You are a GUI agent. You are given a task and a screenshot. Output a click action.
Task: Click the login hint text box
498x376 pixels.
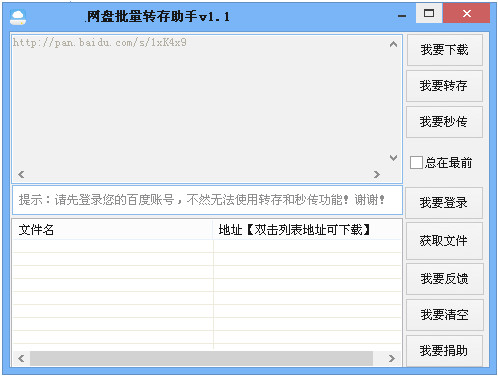point(207,200)
